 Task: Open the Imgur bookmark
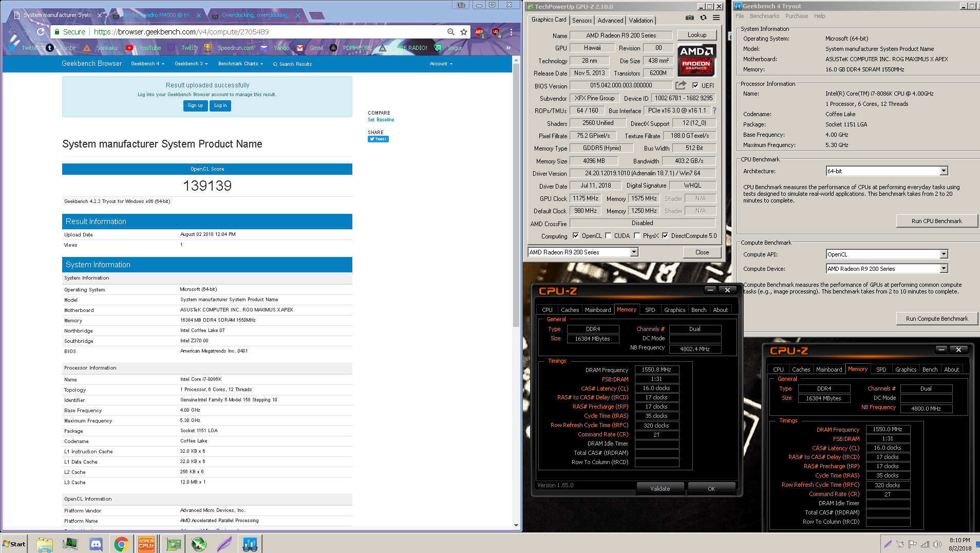pos(448,48)
